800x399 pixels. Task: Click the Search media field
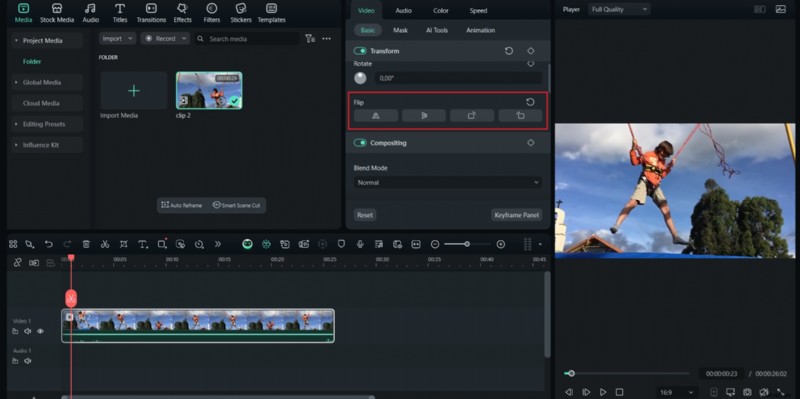(x=247, y=39)
